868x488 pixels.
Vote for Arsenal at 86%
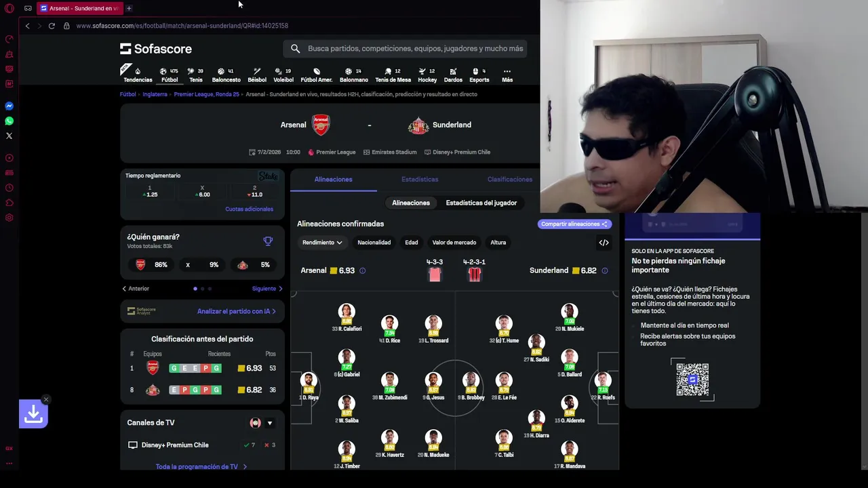point(151,265)
